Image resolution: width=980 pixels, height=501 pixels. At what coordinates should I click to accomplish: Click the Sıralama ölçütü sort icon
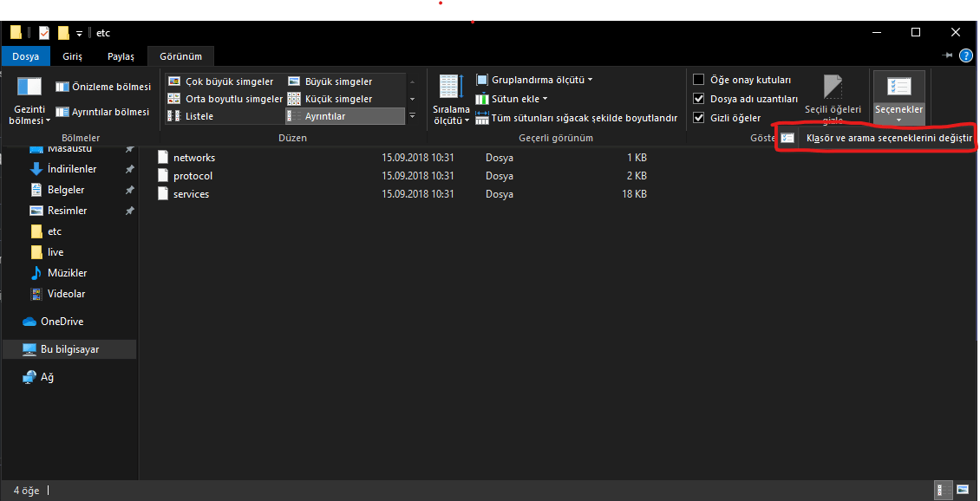[451, 86]
